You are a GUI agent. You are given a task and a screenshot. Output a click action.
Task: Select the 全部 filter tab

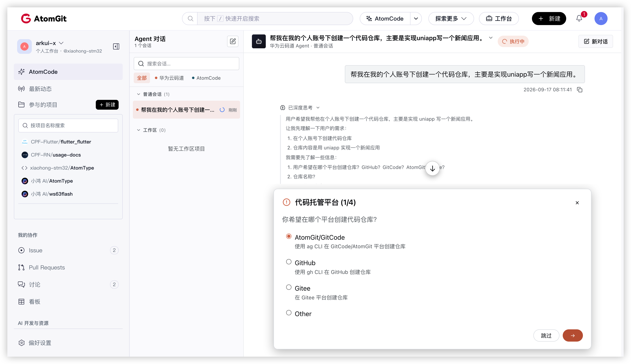(x=142, y=78)
